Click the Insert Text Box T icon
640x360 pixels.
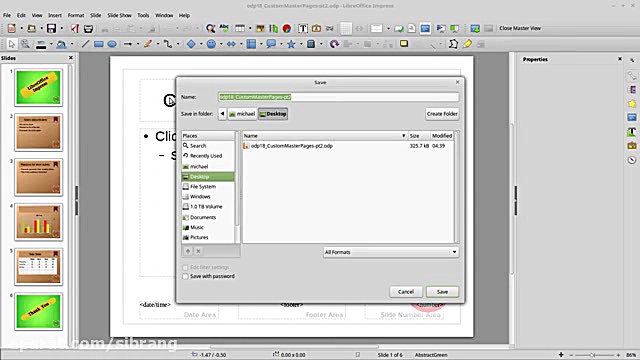pos(302,28)
